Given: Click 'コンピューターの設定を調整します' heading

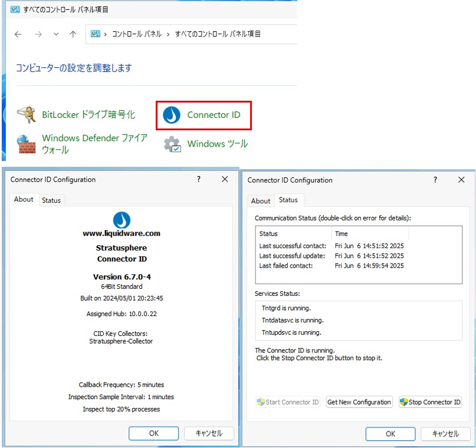Looking at the screenshot, I should tap(74, 68).
